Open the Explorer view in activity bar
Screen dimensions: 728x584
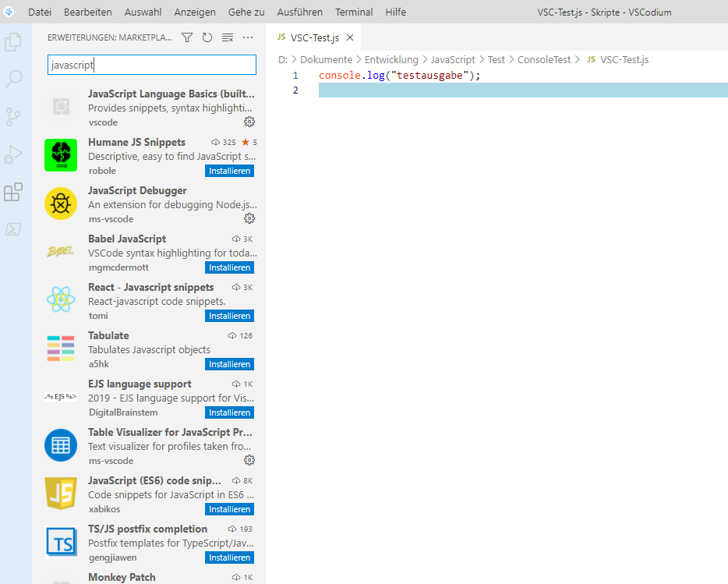click(13, 42)
